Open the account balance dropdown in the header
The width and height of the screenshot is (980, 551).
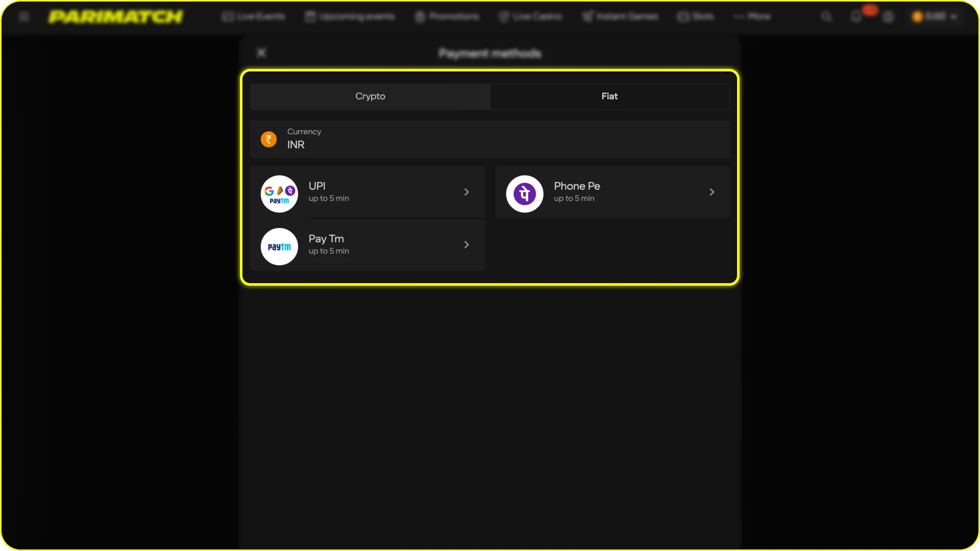[935, 17]
